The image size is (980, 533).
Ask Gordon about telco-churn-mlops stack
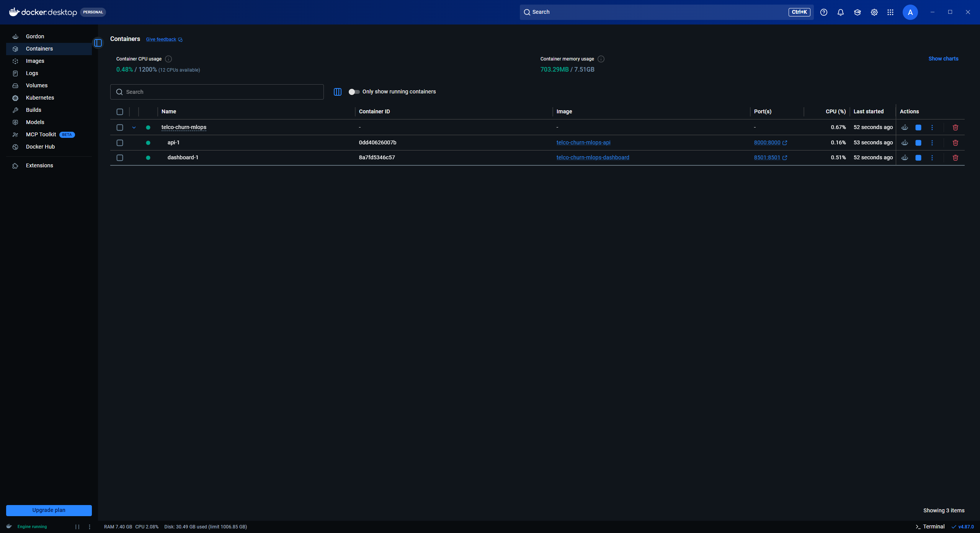(x=905, y=128)
